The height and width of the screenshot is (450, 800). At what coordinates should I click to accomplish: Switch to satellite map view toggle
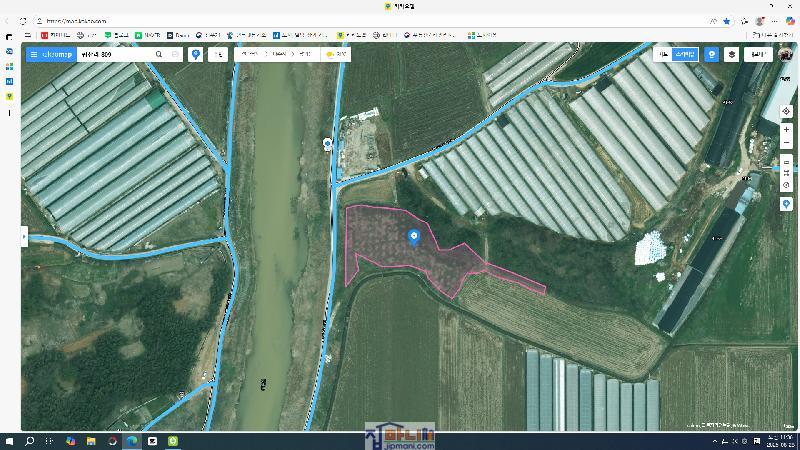click(684, 54)
